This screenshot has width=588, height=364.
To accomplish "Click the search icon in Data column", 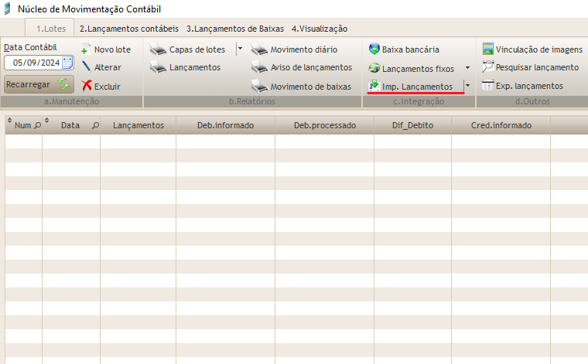I will click(x=95, y=125).
